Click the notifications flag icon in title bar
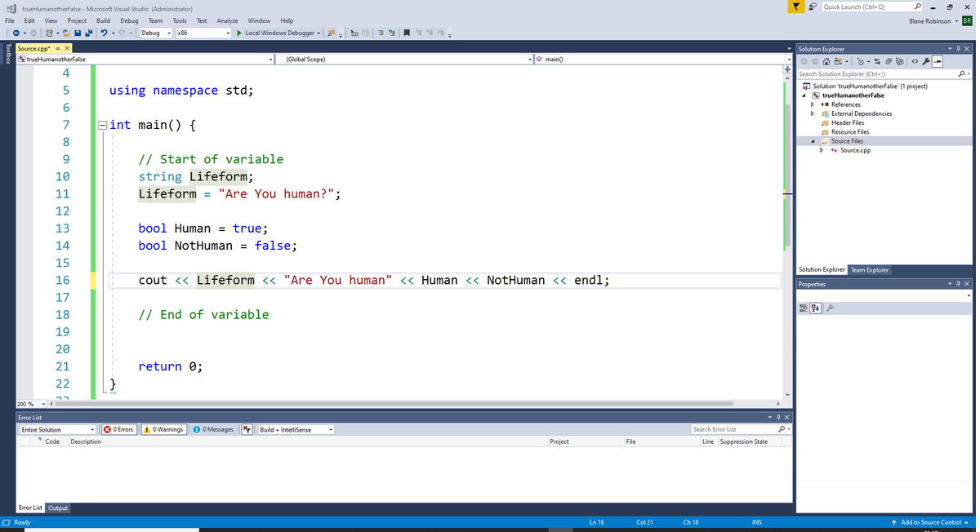 796,7
